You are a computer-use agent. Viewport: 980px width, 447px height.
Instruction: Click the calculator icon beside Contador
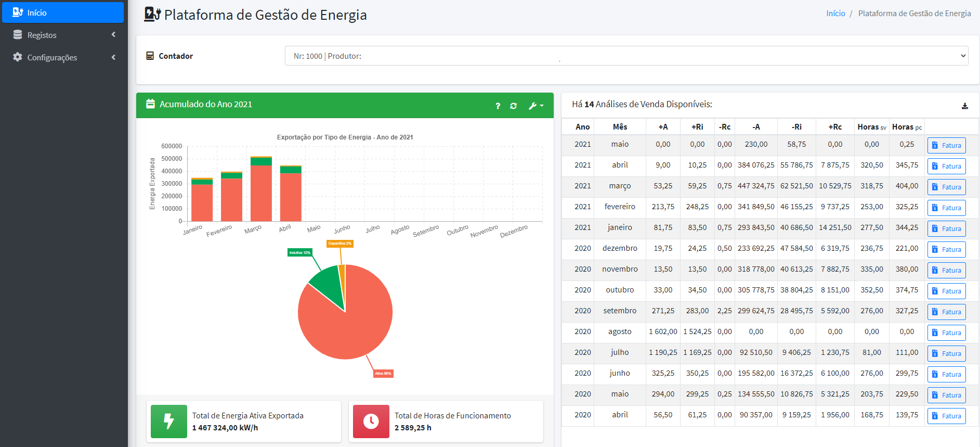click(150, 56)
